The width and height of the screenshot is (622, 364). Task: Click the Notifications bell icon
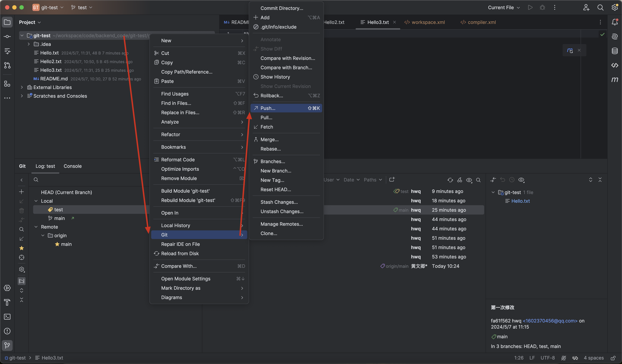point(615,22)
